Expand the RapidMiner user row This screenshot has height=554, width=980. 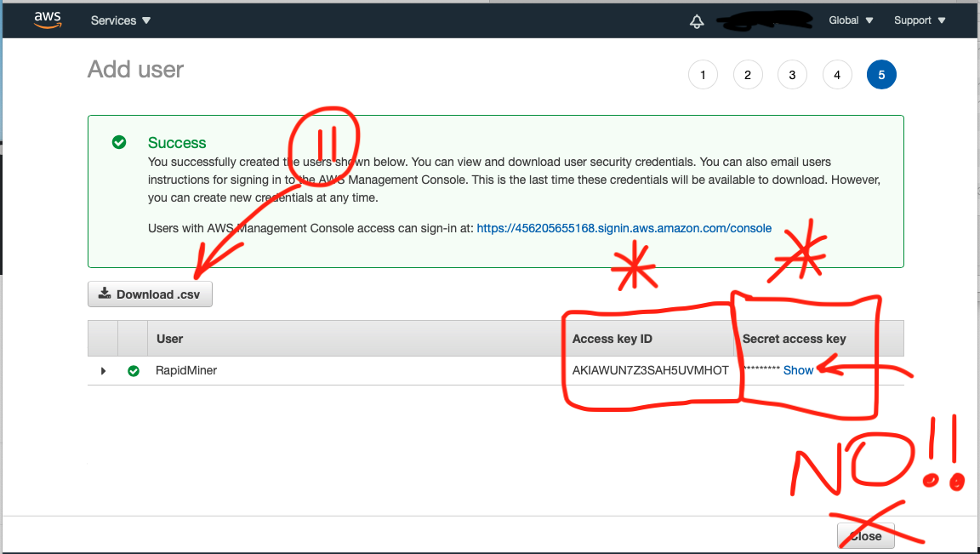coord(103,371)
